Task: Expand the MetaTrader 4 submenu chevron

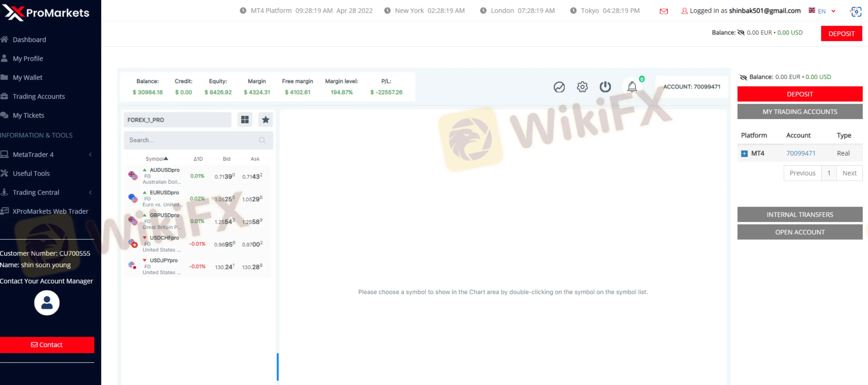Action: click(x=90, y=154)
